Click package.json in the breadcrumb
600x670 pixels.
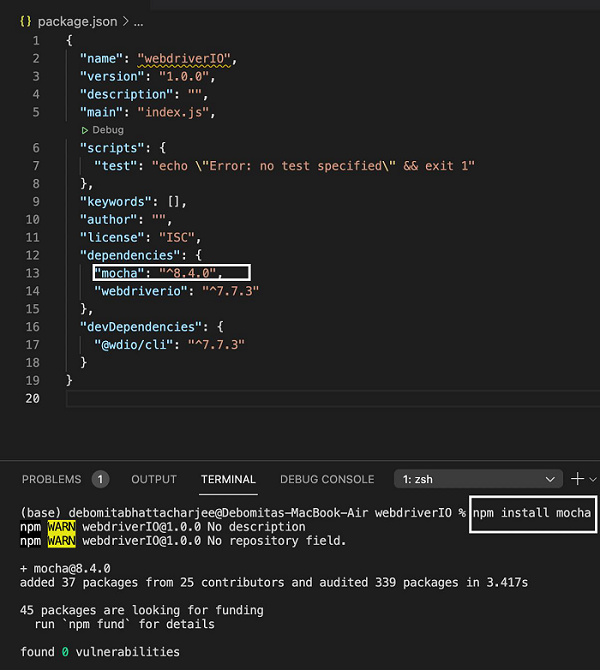77,20
